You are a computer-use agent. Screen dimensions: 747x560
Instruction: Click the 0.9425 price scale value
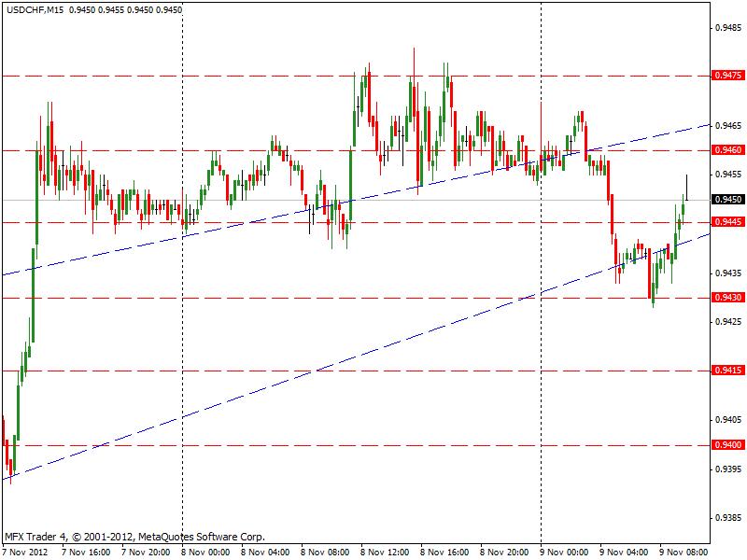coord(728,322)
